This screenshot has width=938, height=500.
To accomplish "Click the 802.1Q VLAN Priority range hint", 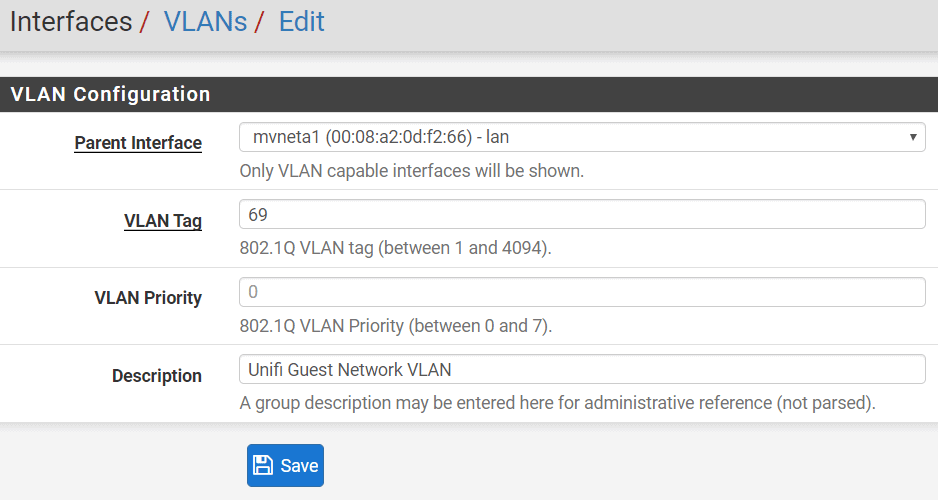I will click(395, 326).
